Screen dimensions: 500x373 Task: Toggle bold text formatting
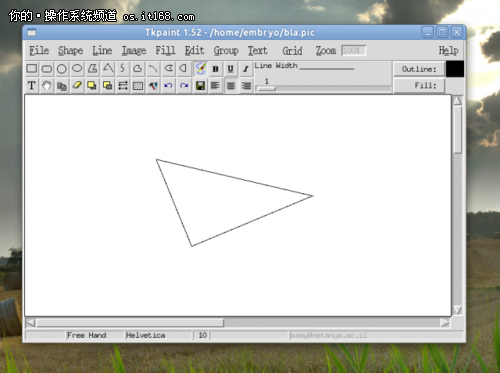click(x=215, y=69)
